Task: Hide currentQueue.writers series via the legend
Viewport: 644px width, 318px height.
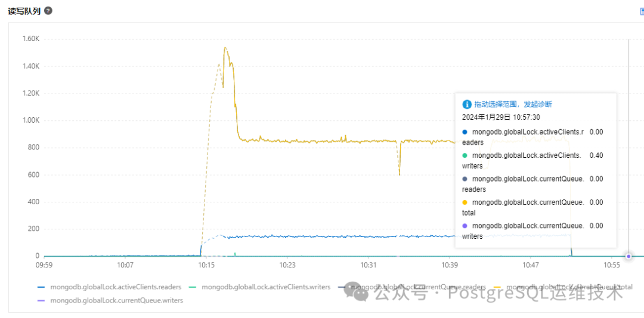Action: [110, 300]
